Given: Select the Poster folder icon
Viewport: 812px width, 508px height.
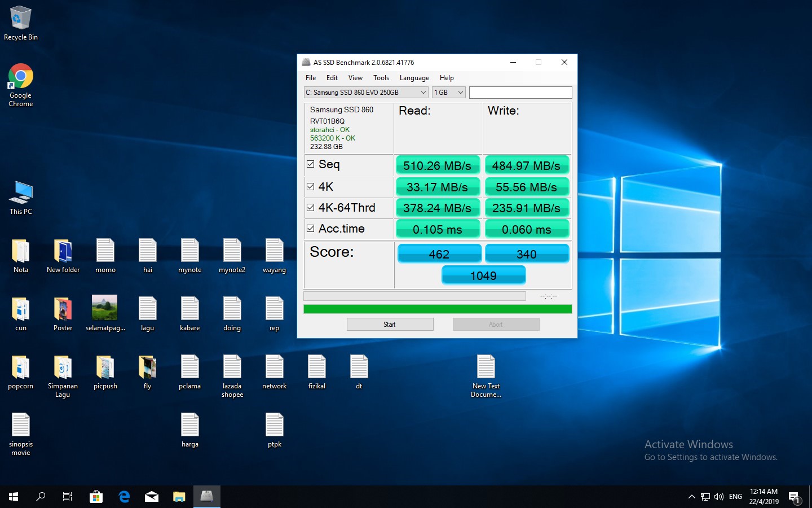Looking at the screenshot, I should coord(63,314).
